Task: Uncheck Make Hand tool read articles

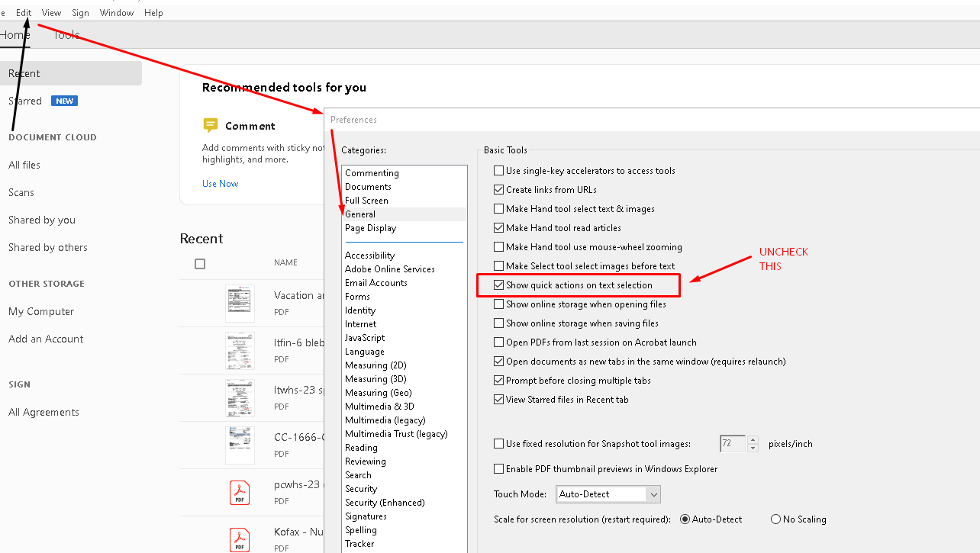Action: 499,228
